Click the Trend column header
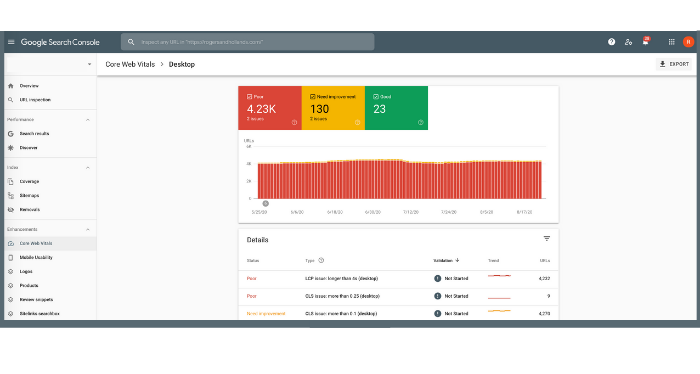The height and width of the screenshot is (374, 700). pyautogui.click(x=493, y=261)
